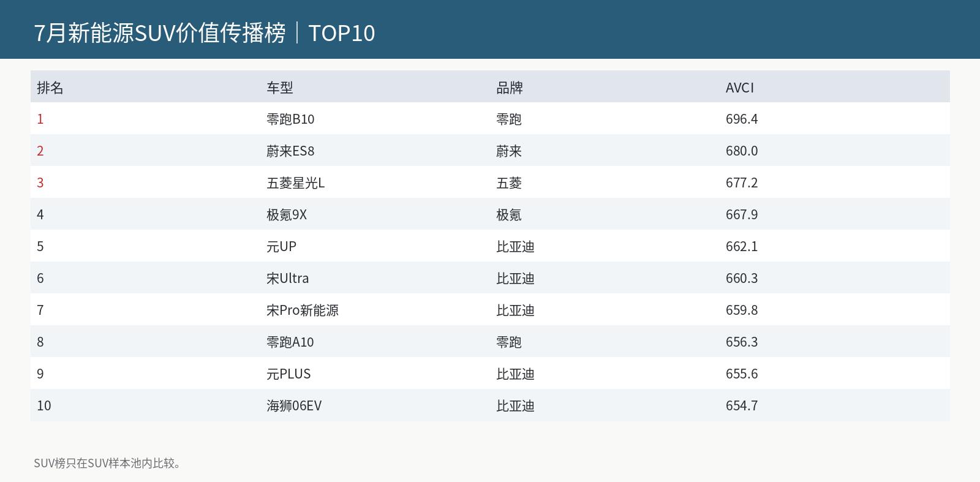Pick the brand cell "比亚迪" in the 海狮06EV row
The width and height of the screenshot is (980, 482).
click(516, 405)
